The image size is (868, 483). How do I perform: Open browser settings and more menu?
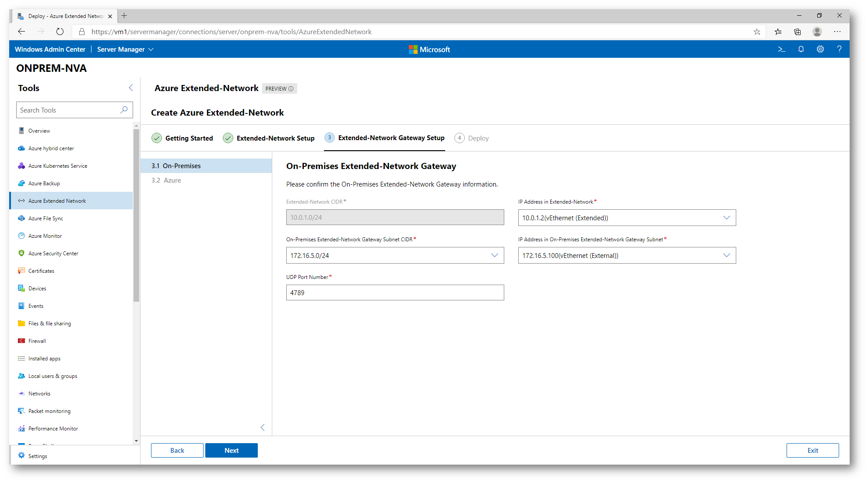click(x=837, y=32)
